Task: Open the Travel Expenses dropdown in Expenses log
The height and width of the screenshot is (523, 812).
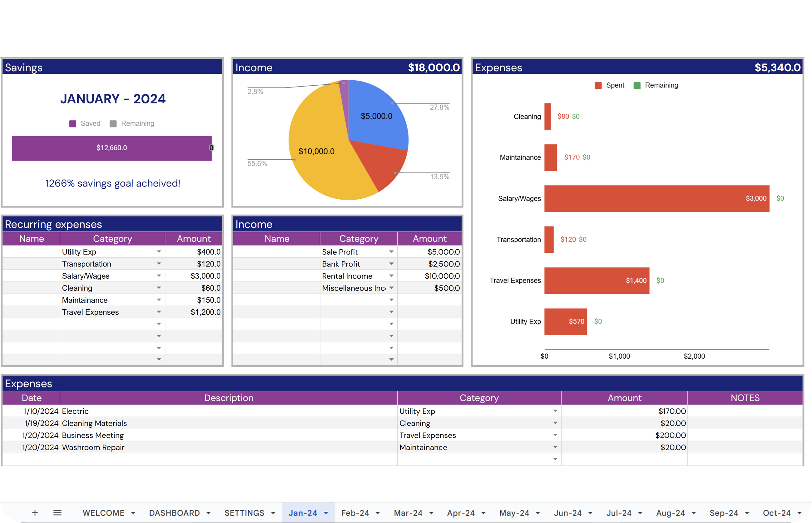Action: point(555,435)
